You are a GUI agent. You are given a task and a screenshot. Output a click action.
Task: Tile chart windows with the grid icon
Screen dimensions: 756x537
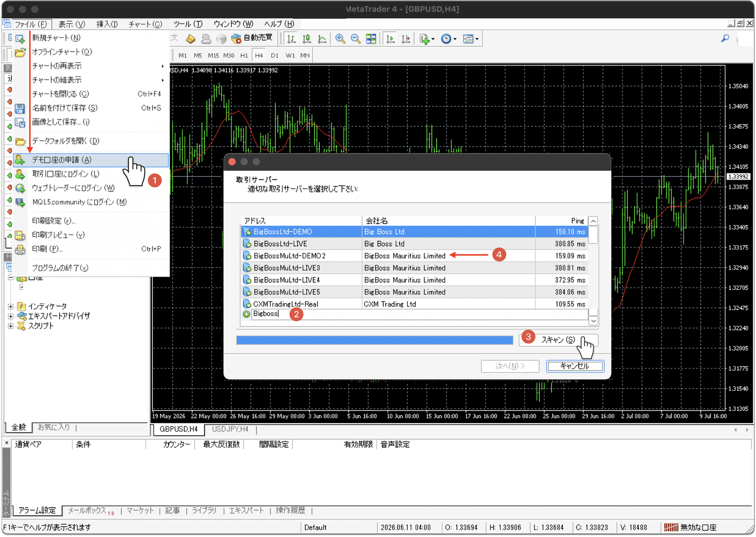pos(371,39)
